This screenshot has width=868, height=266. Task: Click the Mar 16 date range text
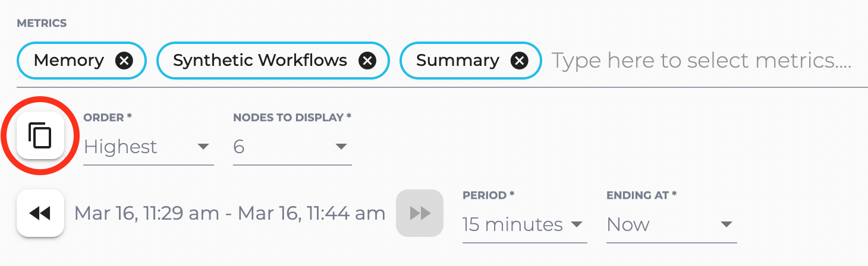pyautogui.click(x=229, y=213)
